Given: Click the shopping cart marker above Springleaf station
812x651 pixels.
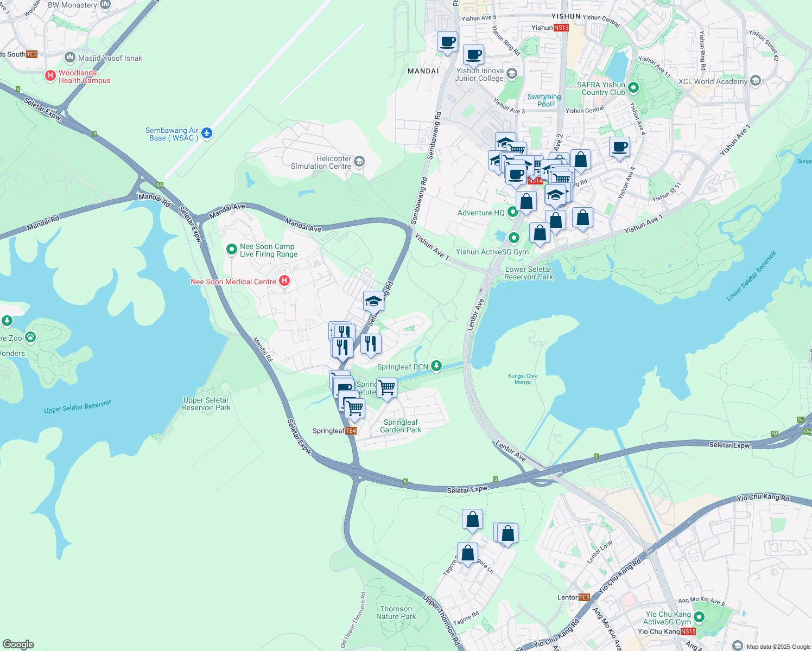Looking at the screenshot, I should (x=355, y=409).
